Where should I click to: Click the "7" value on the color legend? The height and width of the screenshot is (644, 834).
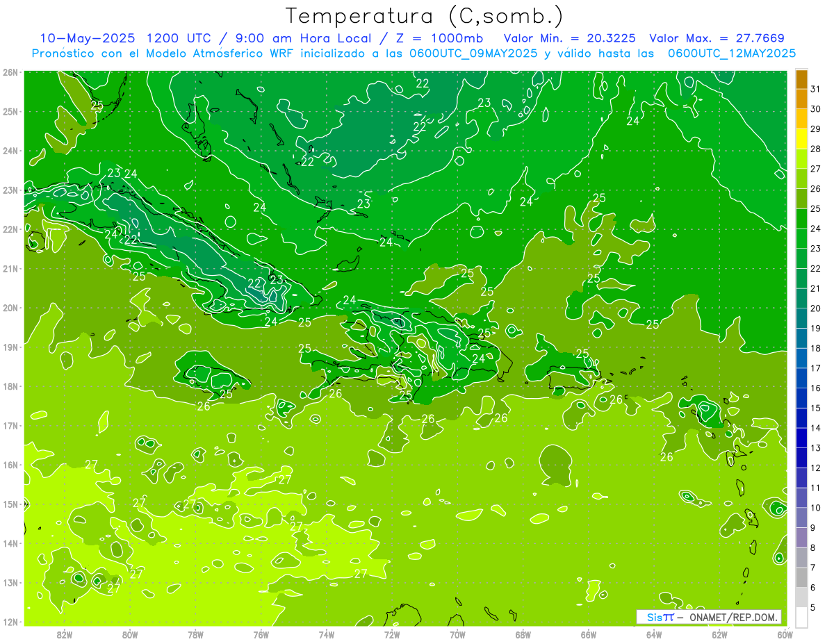pos(813,568)
